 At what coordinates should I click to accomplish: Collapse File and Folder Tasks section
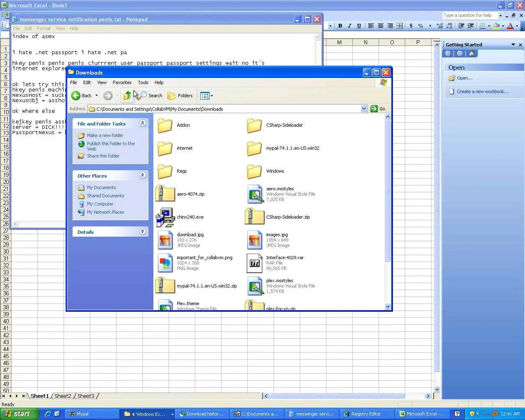[x=142, y=123]
